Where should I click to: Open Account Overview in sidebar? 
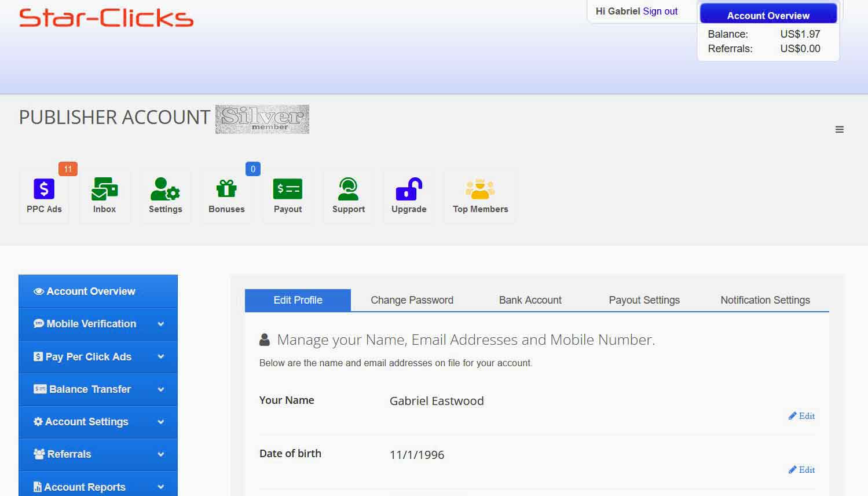98,291
